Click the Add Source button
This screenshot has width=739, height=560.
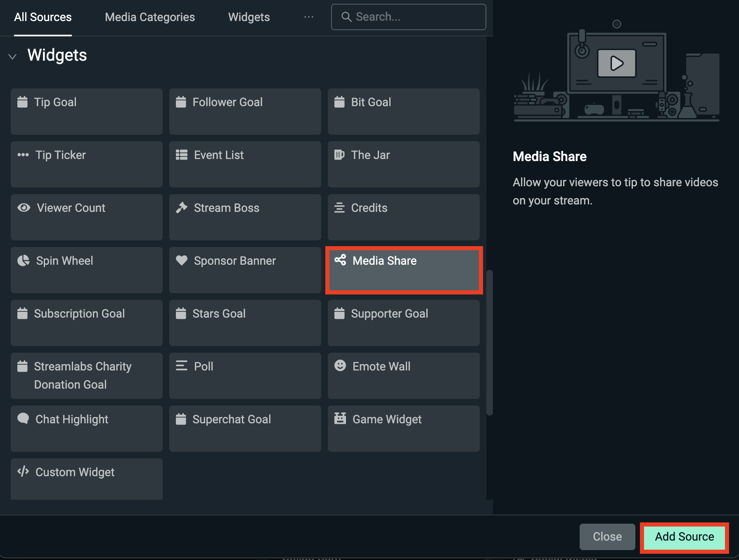pyautogui.click(x=683, y=536)
